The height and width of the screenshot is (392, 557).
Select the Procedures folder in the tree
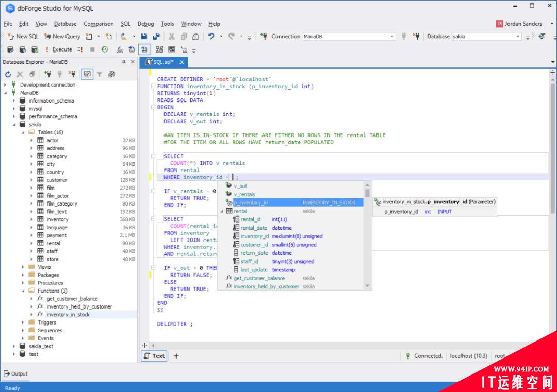(x=51, y=283)
